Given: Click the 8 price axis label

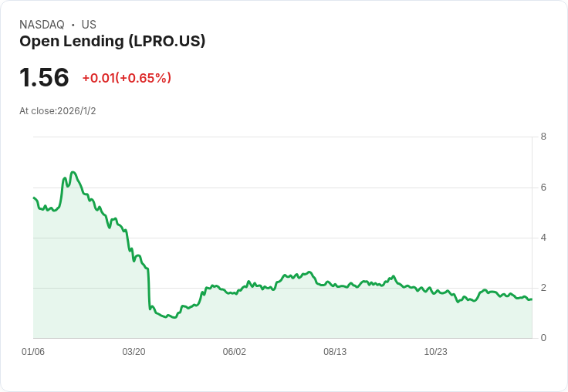Looking at the screenshot, I should point(543,137).
